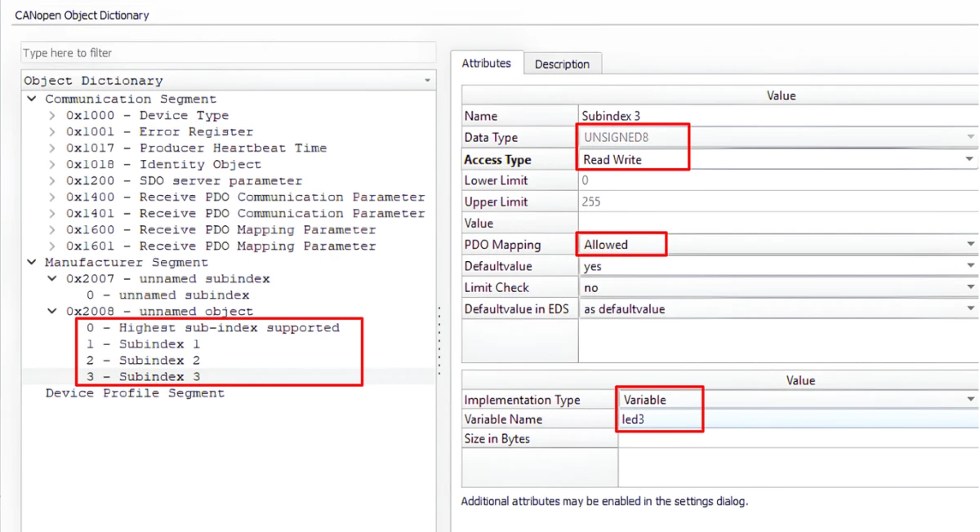The width and height of the screenshot is (980, 532).
Task: Collapse the Communication Segment node
Action: pos(32,99)
